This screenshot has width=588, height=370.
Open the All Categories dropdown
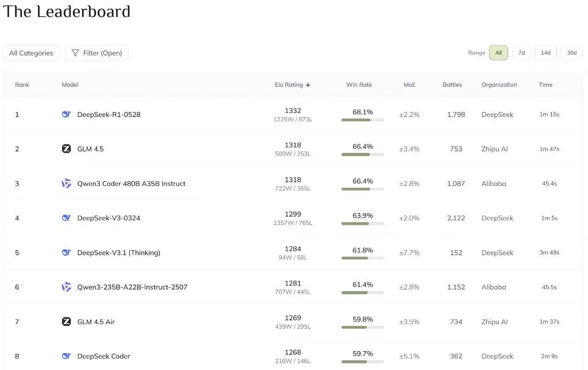pyautogui.click(x=31, y=53)
